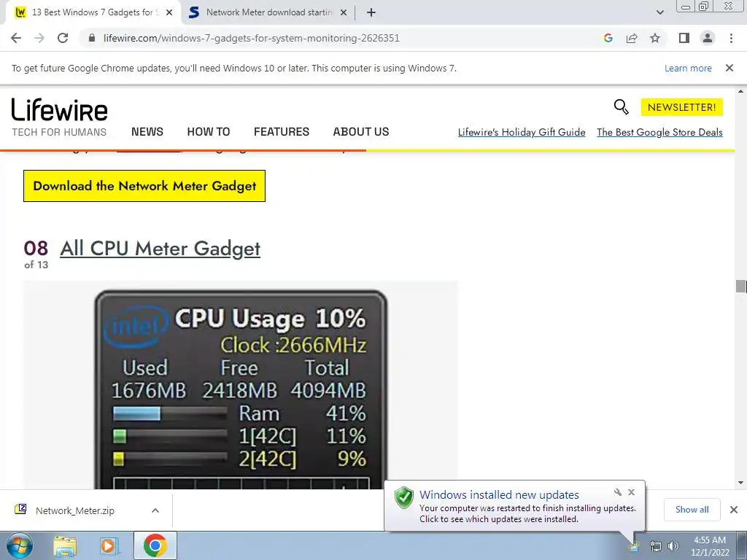Click the CPU Meter gadget screenshot image
Image resolution: width=747 pixels, height=560 pixels.
click(241, 386)
